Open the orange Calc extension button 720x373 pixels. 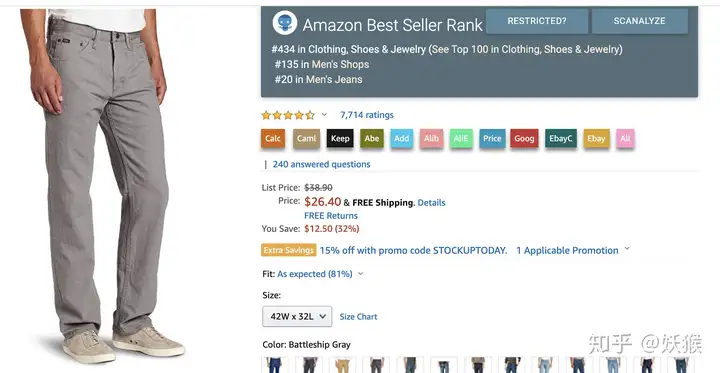coord(273,138)
